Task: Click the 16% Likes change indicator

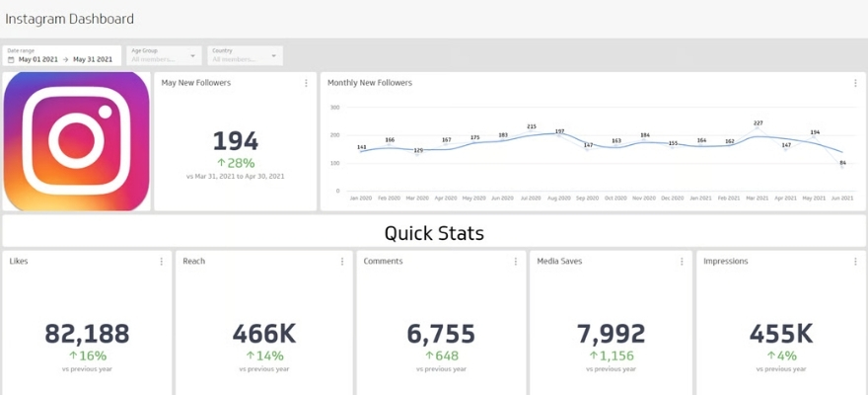Action: (x=87, y=355)
